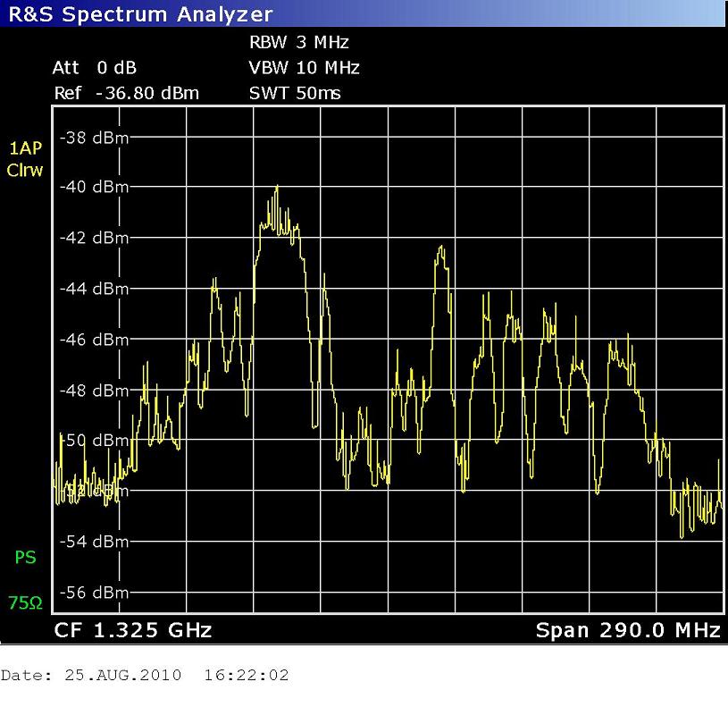Select the RBW 3 MHz resolution bandwidth
Screen dimensions: 728x707
click(x=298, y=42)
